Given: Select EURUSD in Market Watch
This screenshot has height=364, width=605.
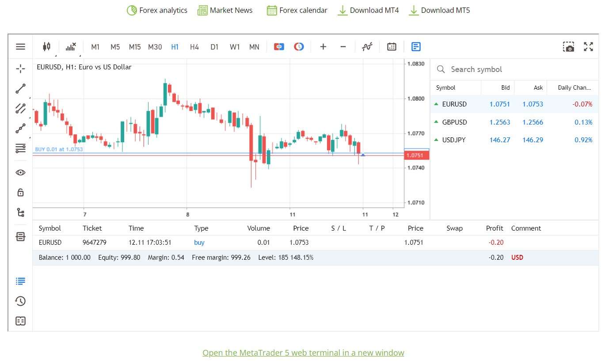Looking at the screenshot, I should tap(514, 104).
